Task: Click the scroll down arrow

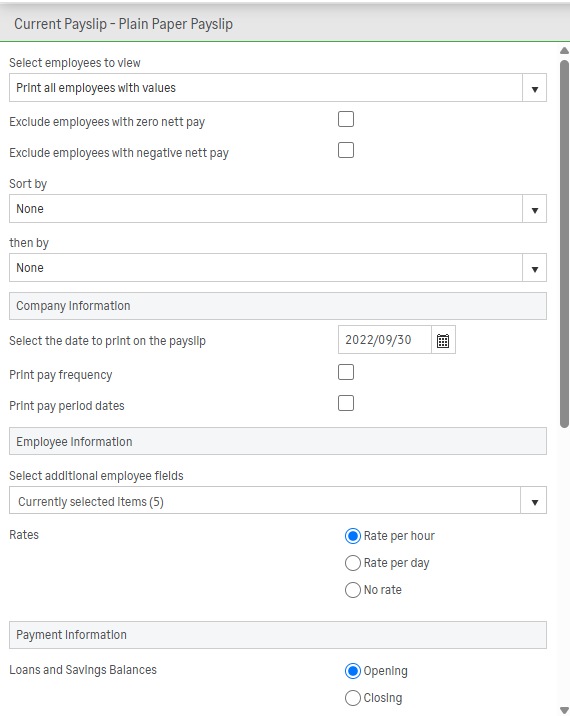Action: click(565, 710)
